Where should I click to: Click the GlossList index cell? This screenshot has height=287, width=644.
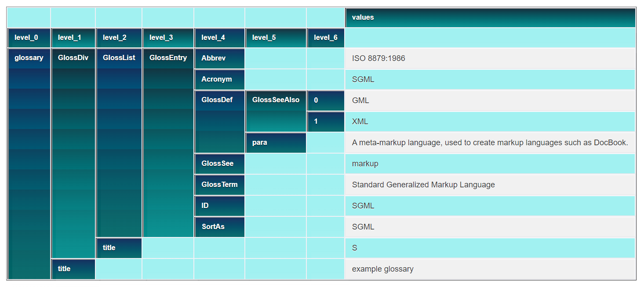119,58
